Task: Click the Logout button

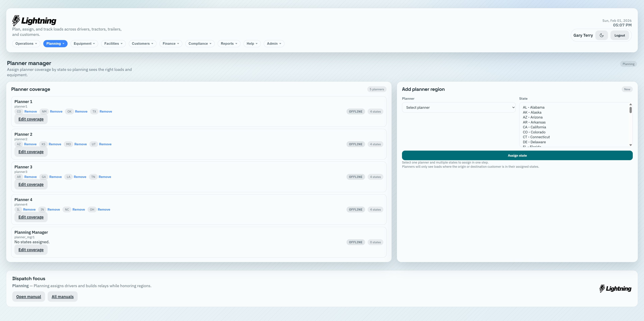Action: point(620,35)
